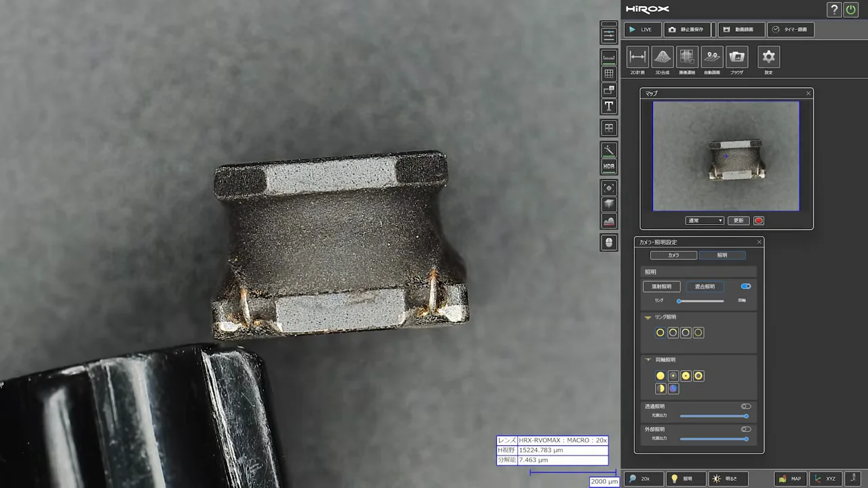The width and height of the screenshot is (868, 488).
Task: Show the grid overlay icon
Action: pyautogui.click(x=609, y=74)
